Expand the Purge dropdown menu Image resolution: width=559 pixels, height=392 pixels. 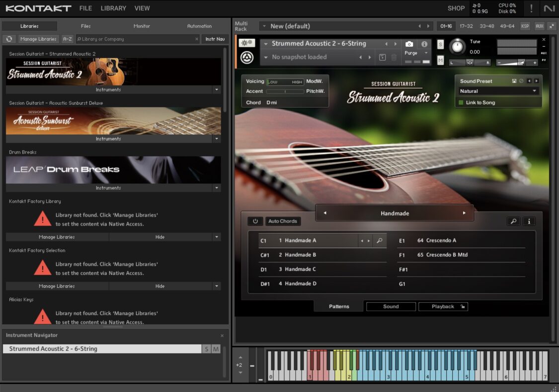pos(416,53)
